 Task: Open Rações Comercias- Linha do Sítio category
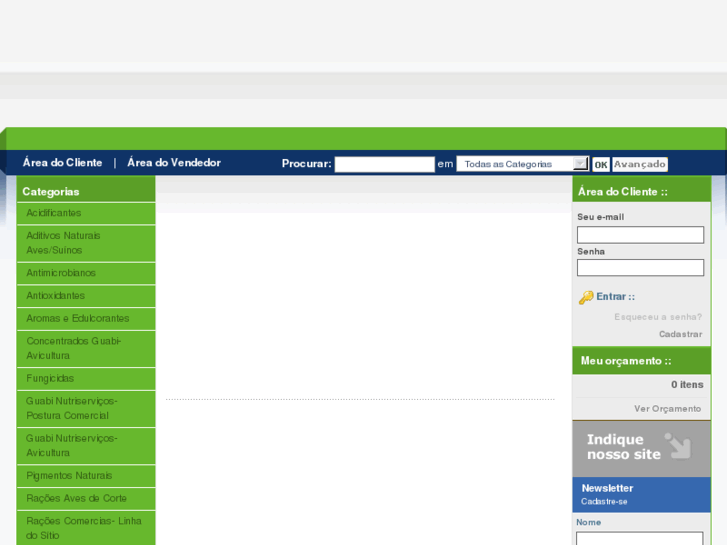click(86, 528)
